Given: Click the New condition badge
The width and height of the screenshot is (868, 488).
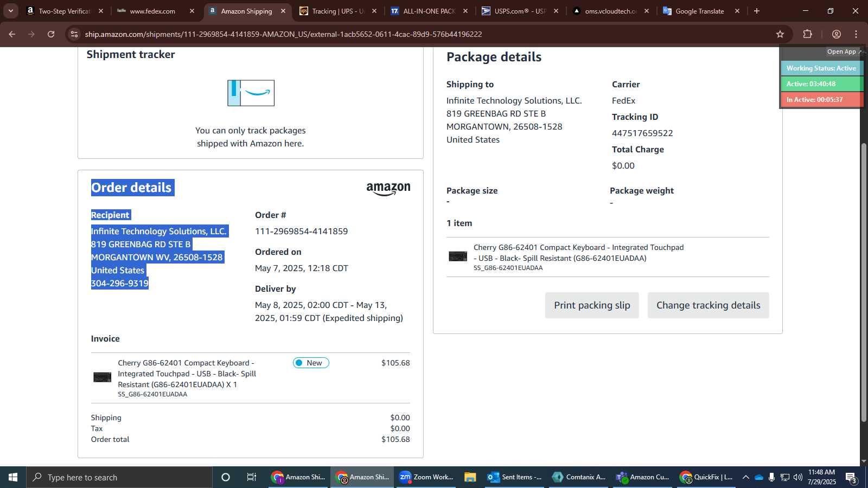Looking at the screenshot, I should 311,363.
